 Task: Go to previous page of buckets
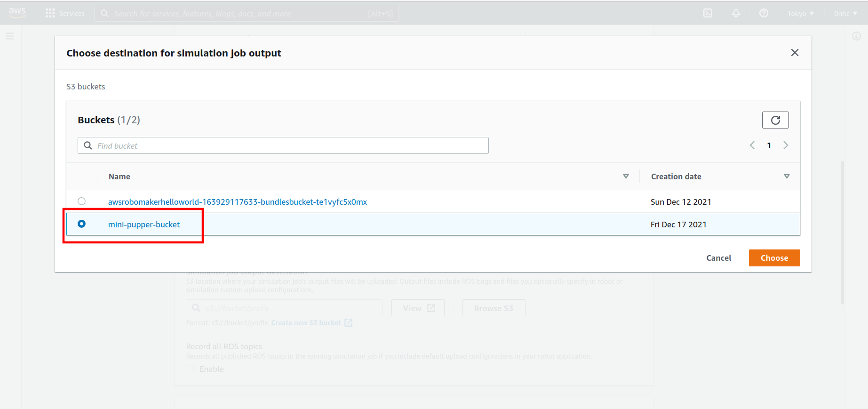(752, 145)
